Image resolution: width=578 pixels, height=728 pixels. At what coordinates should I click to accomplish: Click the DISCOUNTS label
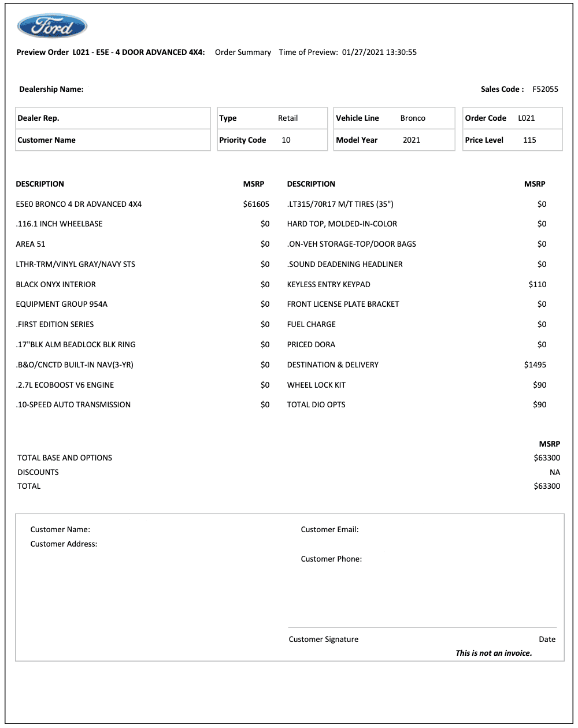(38, 472)
